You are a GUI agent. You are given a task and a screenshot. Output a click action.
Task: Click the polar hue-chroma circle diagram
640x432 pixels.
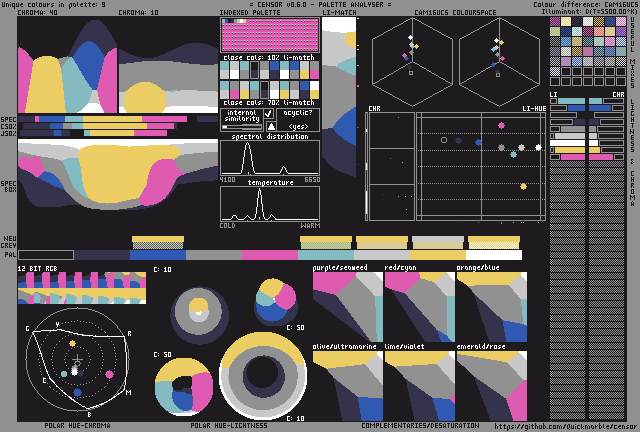point(77,360)
